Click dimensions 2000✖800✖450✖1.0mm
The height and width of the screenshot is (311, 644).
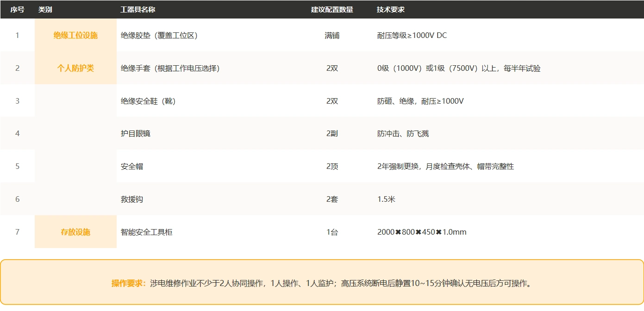coord(422,232)
